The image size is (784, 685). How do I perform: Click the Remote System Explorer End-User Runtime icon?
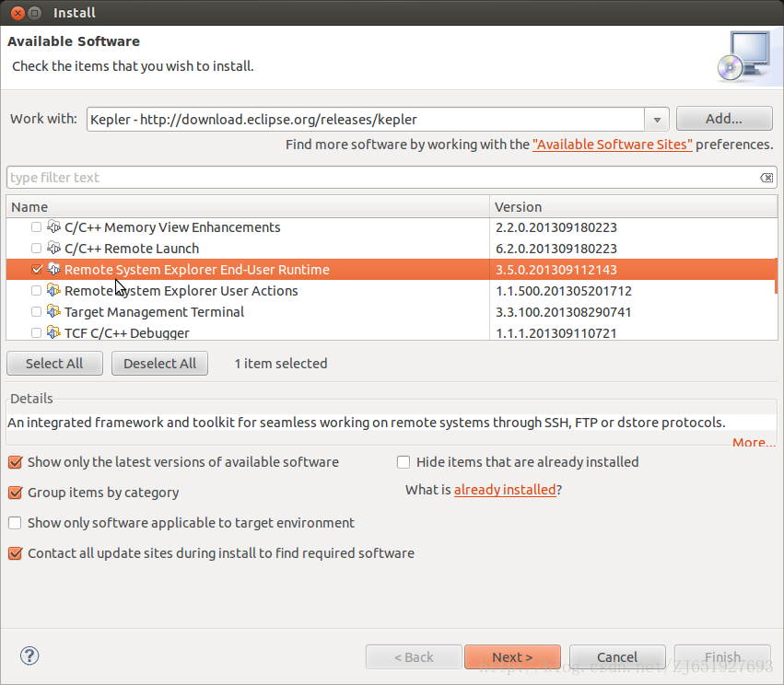click(53, 270)
